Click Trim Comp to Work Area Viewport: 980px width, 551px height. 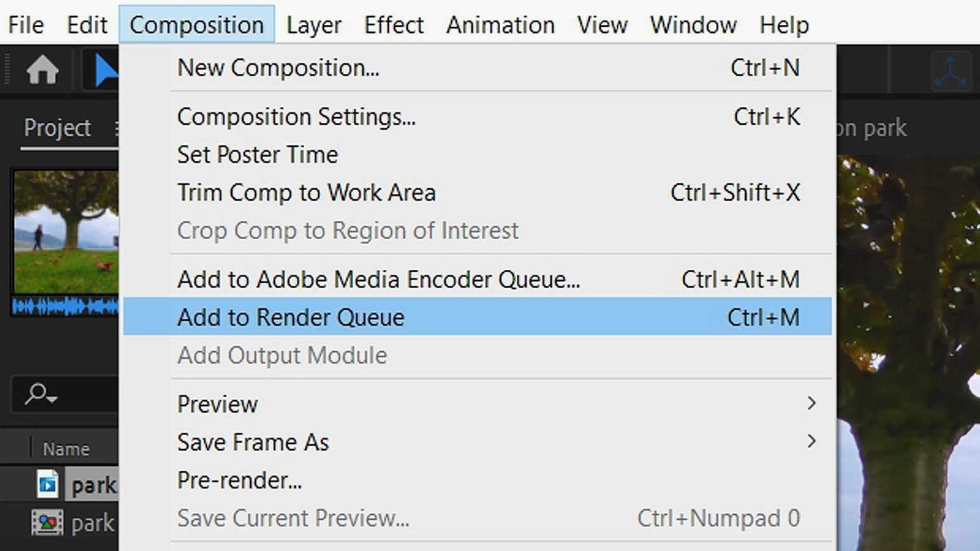(x=306, y=193)
